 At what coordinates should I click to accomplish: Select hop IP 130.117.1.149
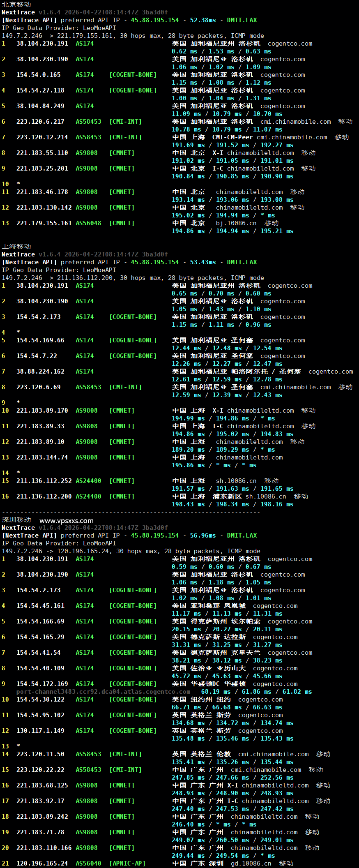point(40,731)
